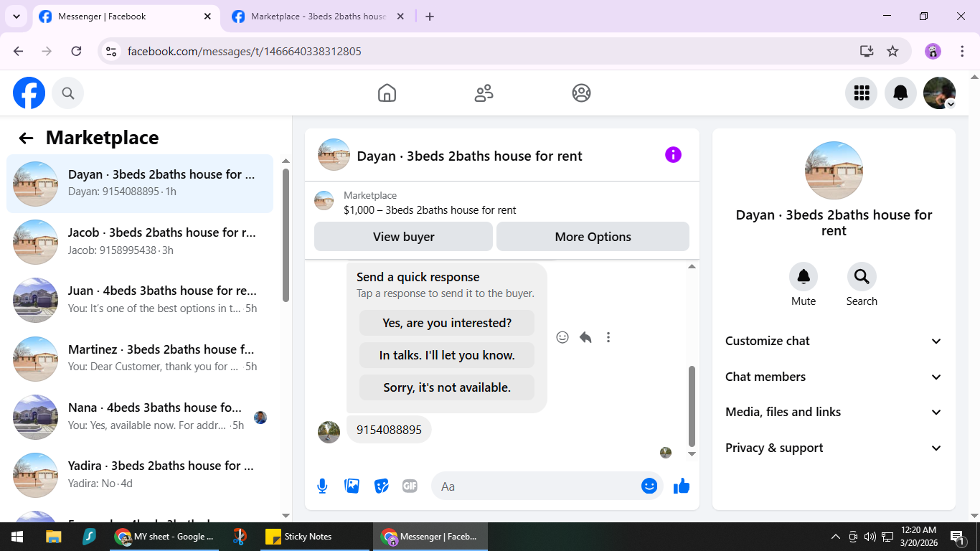980x551 pixels.
Task: Click the chat messages scrollbar thumb
Action: pos(692,406)
